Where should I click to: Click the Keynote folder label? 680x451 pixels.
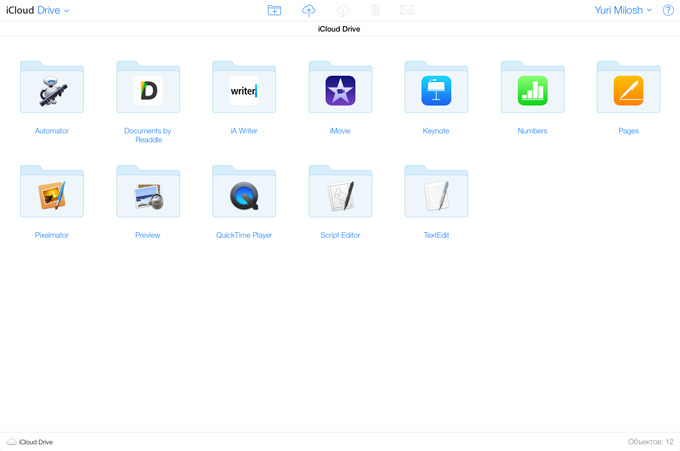(436, 131)
